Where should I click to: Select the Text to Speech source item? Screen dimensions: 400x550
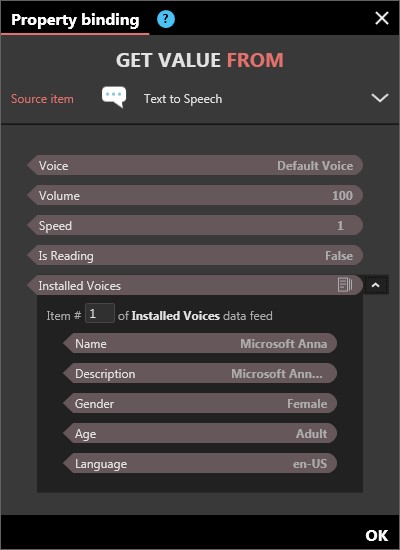click(183, 99)
